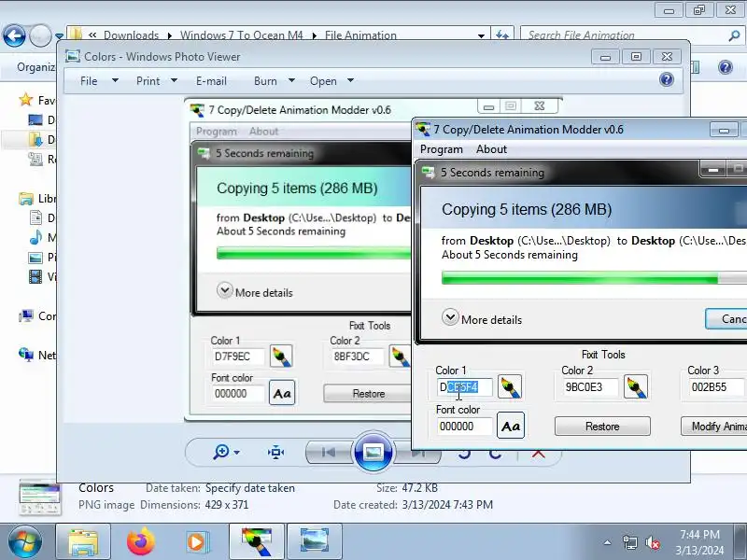Click E-mail in Photo Viewer toolbar
This screenshot has height=560, width=747.
[211, 81]
